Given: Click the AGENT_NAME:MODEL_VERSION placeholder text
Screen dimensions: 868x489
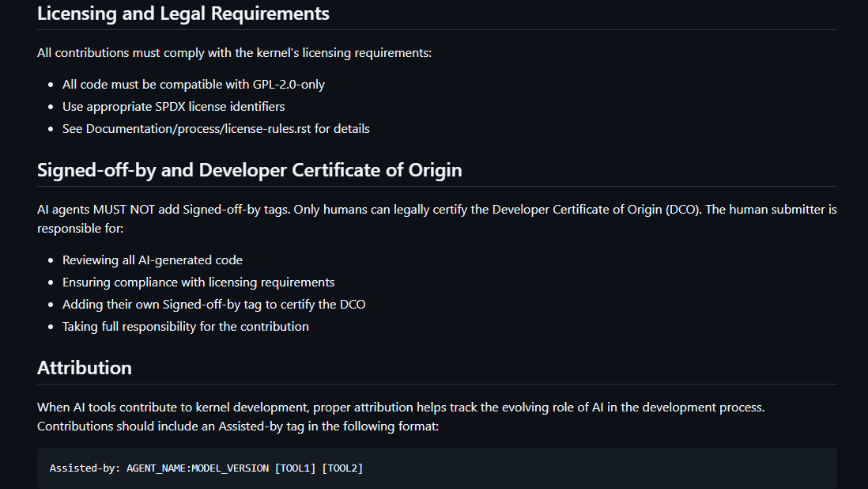Looking at the screenshot, I should [197, 468].
